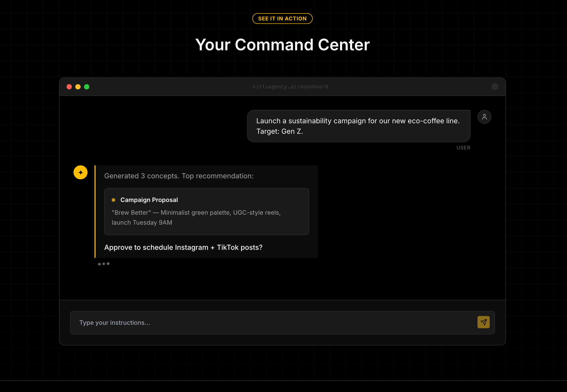The image size is (567, 392).
Task: Click the 'Campaign Proposal' title text
Action: 149,200
